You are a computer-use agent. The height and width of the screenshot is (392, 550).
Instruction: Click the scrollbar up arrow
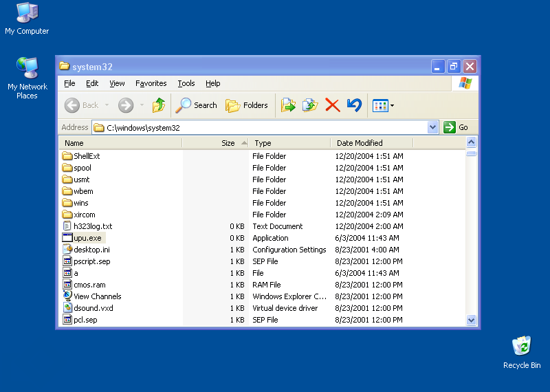pyautogui.click(x=471, y=142)
